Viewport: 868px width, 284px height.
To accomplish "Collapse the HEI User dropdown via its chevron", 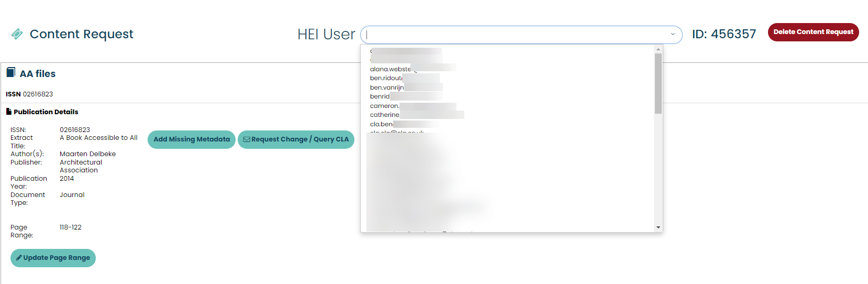I will (x=673, y=35).
